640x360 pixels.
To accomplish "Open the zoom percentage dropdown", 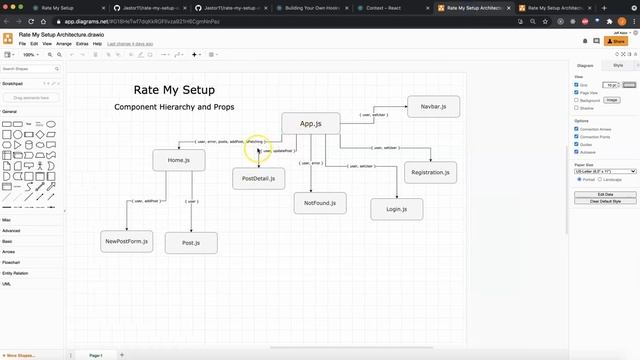I will click(31, 55).
